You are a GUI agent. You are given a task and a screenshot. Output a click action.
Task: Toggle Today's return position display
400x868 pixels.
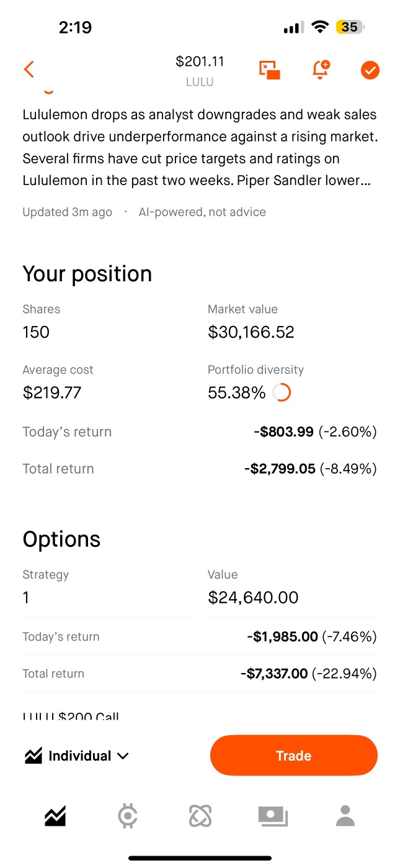200,432
